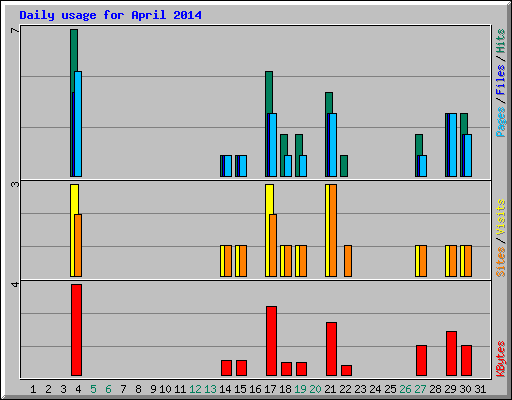The width and height of the screenshot is (512, 400).
Task: Click the y-axis maximum label '7'
Action: pyautogui.click(x=15, y=31)
